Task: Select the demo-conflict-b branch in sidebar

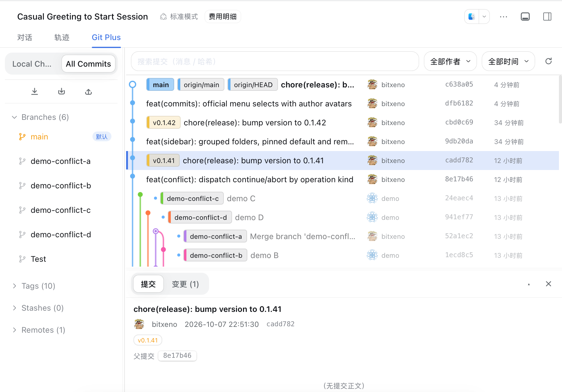Action: pyautogui.click(x=61, y=186)
